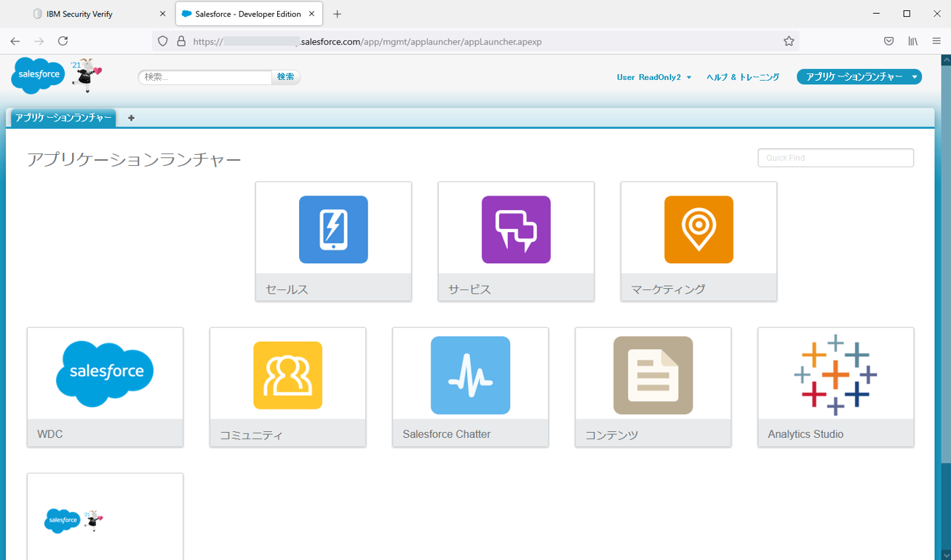Open the Firefox Library icon

pos(912,41)
